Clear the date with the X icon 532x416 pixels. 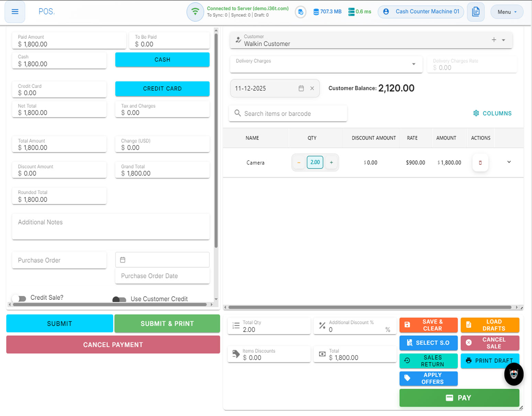click(x=312, y=88)
